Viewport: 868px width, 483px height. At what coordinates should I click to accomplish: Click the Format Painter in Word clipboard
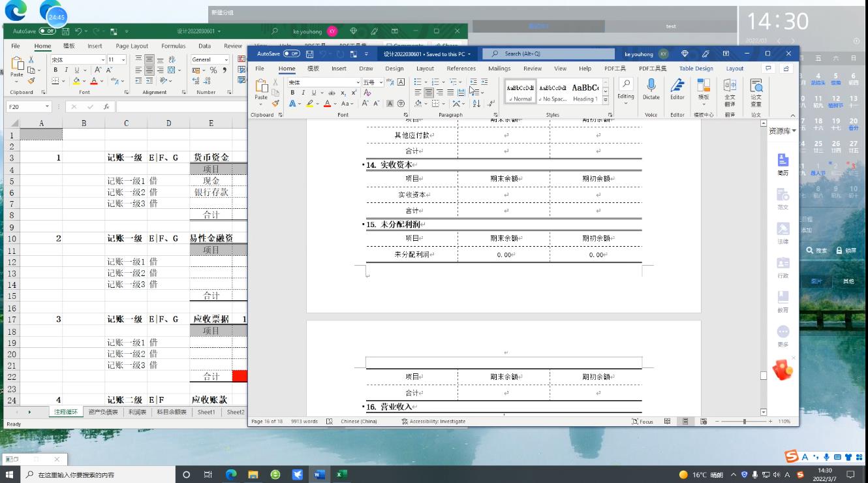pos(275,103)
